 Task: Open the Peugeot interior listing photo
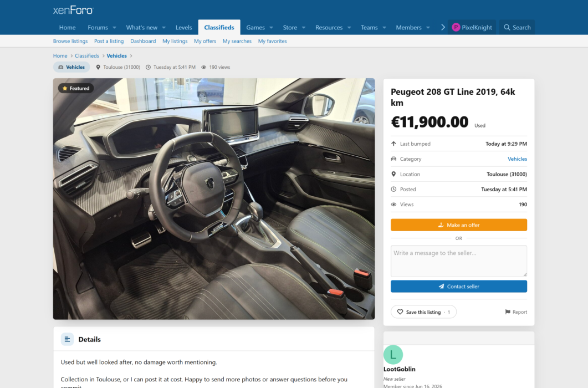pos(214,199)
